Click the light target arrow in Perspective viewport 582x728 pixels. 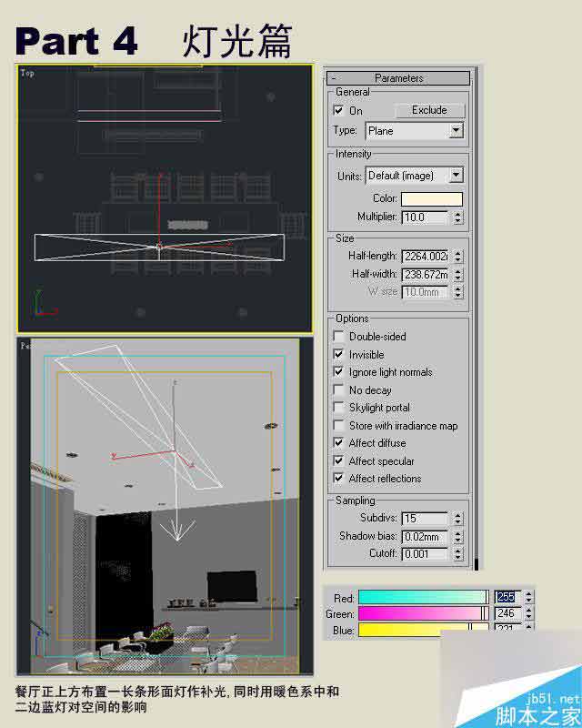point(177,531)
